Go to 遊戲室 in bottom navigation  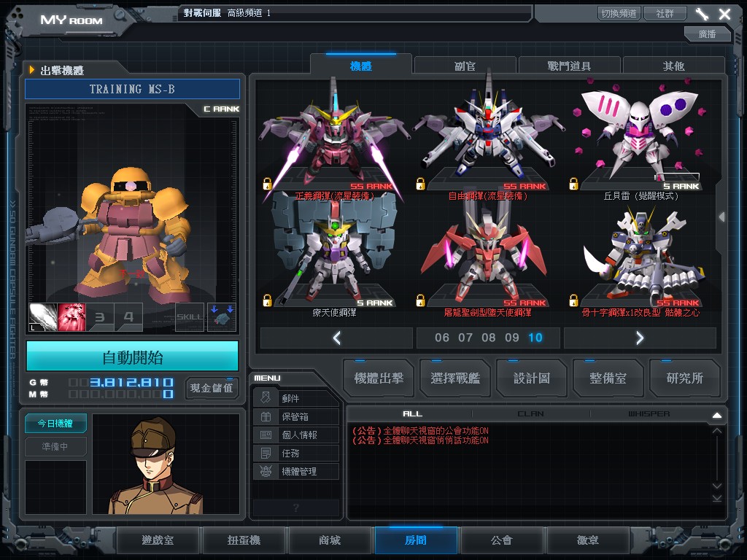pos(158,540)
